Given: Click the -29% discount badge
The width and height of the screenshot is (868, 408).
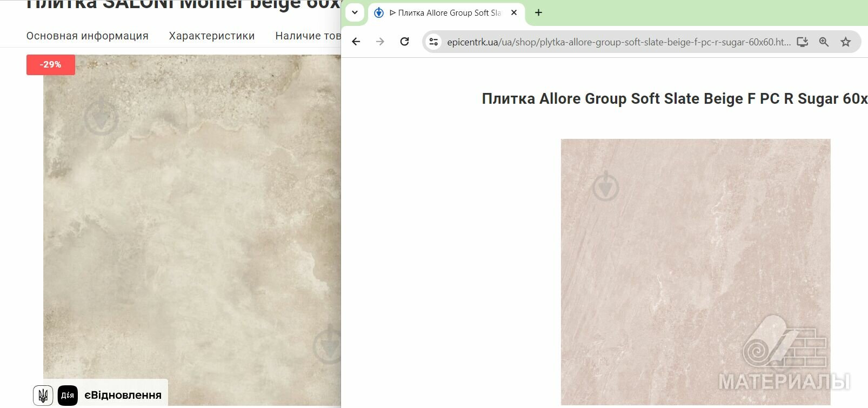Looking at the screenshot, I should pos(51,64).
